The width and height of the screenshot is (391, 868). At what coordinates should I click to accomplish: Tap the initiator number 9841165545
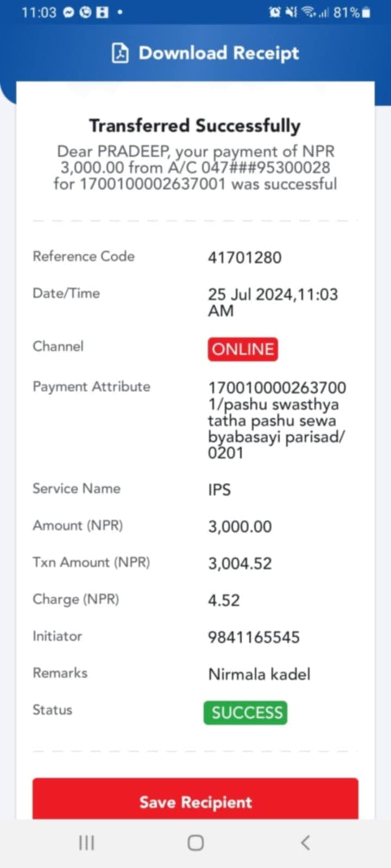[254, 637]
